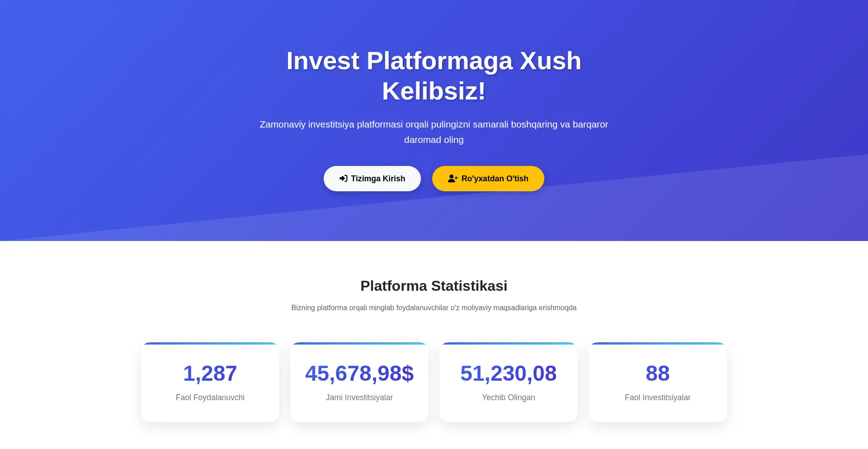Click the 1,287 statistic number
This screenshot has width=868, height=449.
(210, 373)
